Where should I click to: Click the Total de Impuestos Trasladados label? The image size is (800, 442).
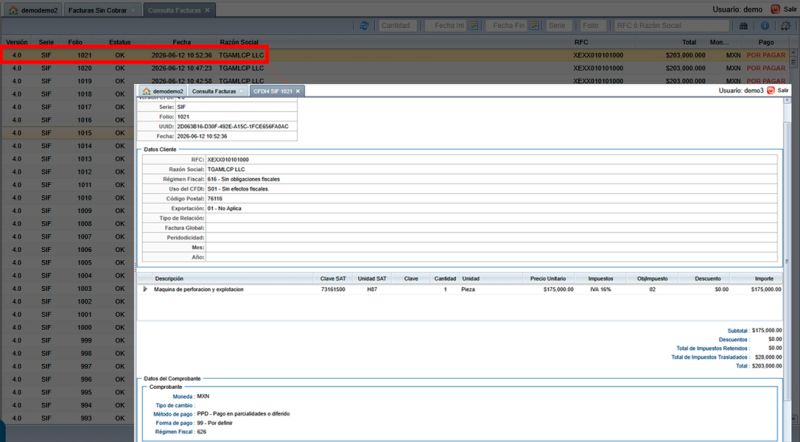(x=710, y=357)
